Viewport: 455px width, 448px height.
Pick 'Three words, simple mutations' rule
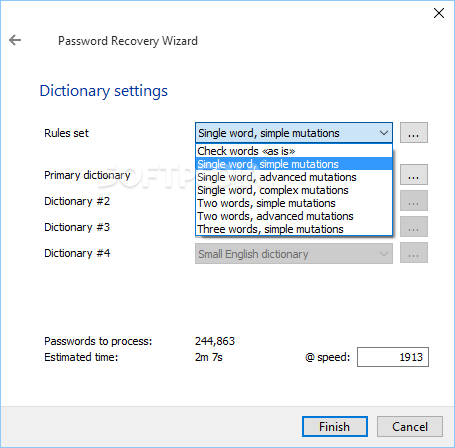pyautogui.click(x=294, y=229)
